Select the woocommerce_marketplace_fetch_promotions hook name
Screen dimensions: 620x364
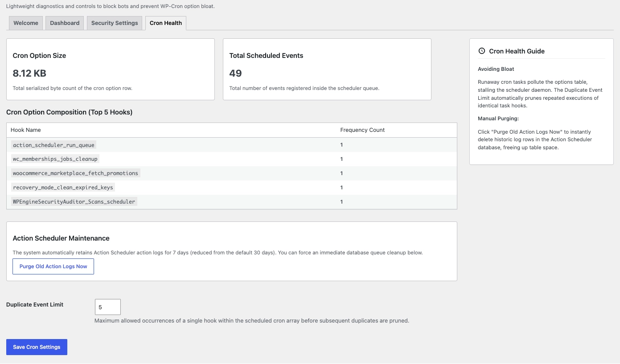click(76, 173)
